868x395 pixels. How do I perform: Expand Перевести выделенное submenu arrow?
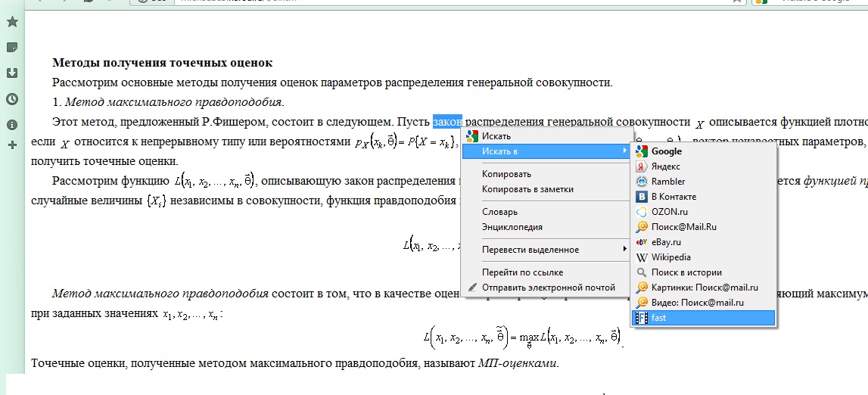point(625,250)
